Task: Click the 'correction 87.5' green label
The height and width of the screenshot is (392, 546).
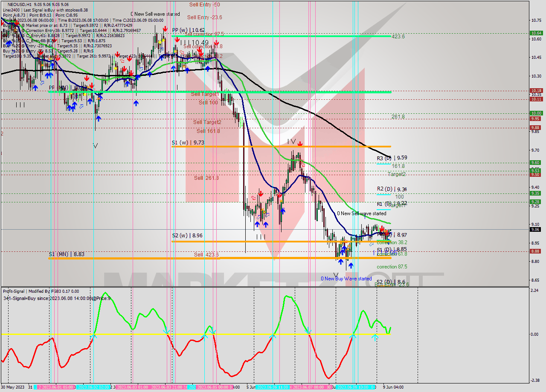Action: coord(392,267)
